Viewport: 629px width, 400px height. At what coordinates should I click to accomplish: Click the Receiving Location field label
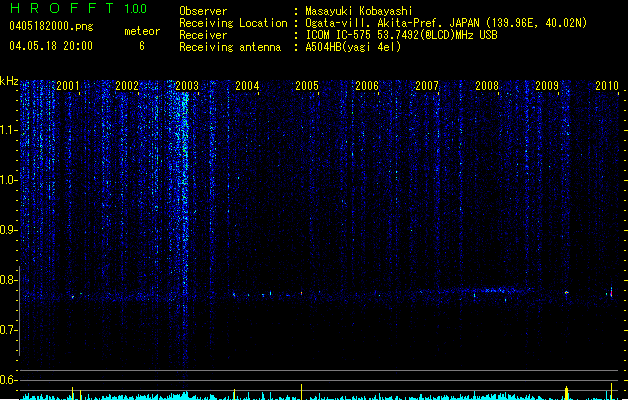(x=233, y=23)
